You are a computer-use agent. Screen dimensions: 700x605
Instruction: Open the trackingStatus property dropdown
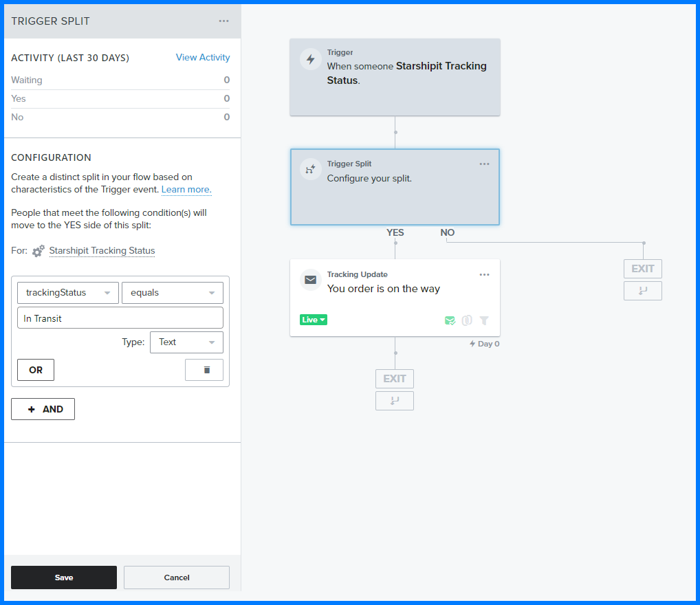pyautogui.click(x=68, y=293)
